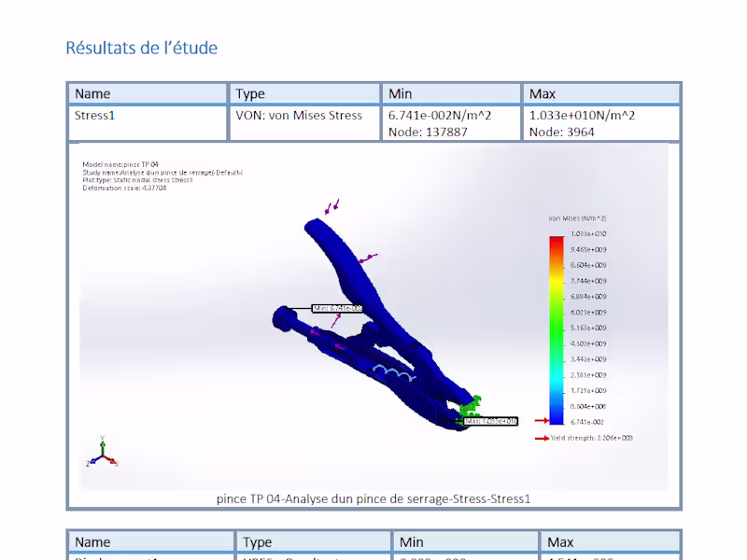The height and width of the screenshot is (560, 747).
Task: Click the von Mises (N/m^2) legend title
Action: [579, 218]
